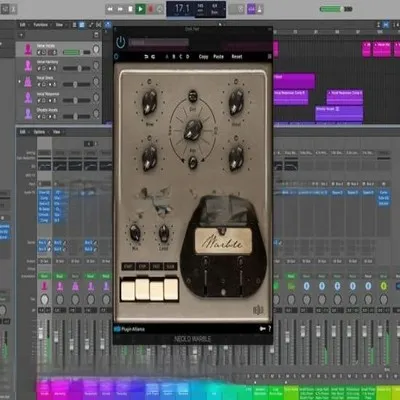Click the green Play button in transport
This screenshot has width=400, height=400.
pos(140,9)
